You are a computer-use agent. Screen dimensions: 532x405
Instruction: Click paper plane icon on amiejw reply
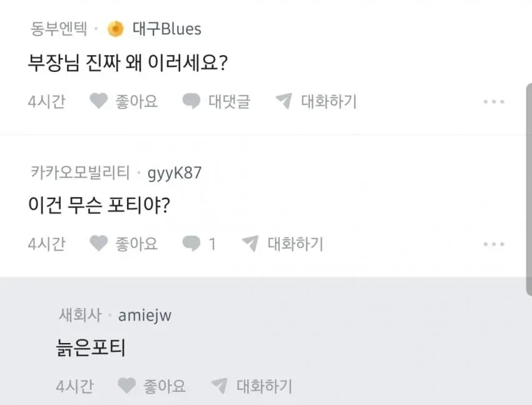219,386
